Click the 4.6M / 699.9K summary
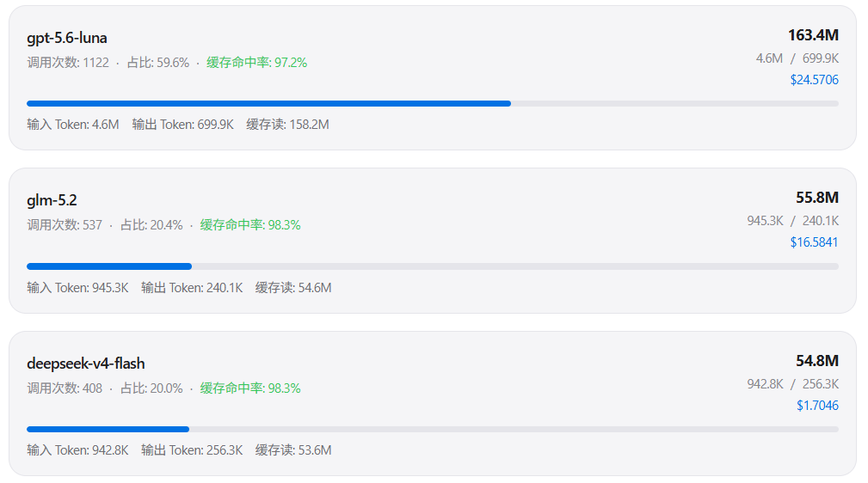Screen dimensions: 868x483 (x=797, y=58)
